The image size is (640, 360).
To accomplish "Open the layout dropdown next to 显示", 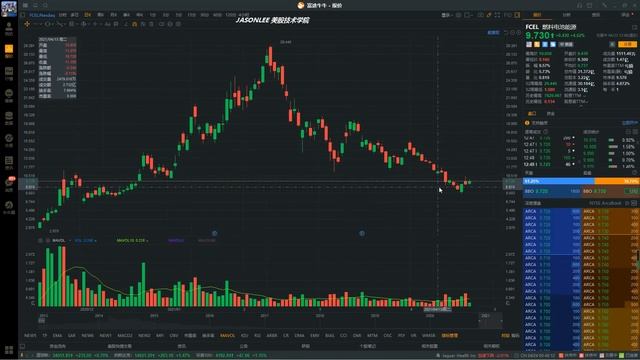I will click(x=469, y=15).
